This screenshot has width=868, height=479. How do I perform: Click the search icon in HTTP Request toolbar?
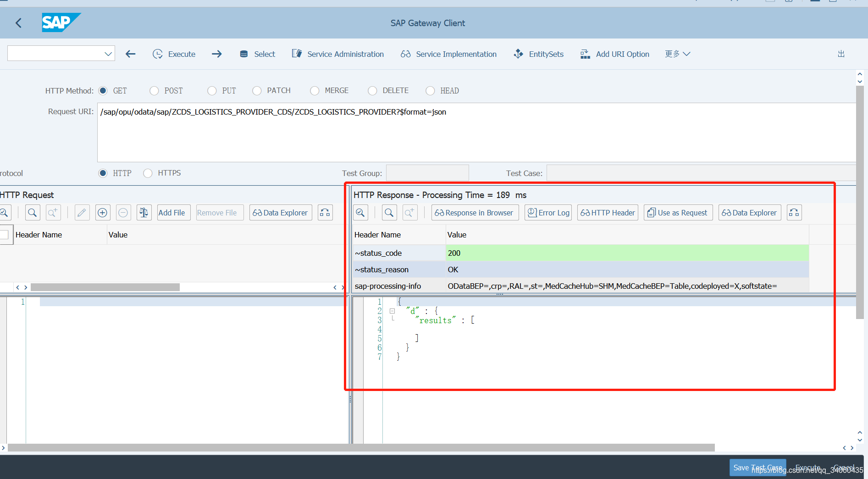(32, 213)
